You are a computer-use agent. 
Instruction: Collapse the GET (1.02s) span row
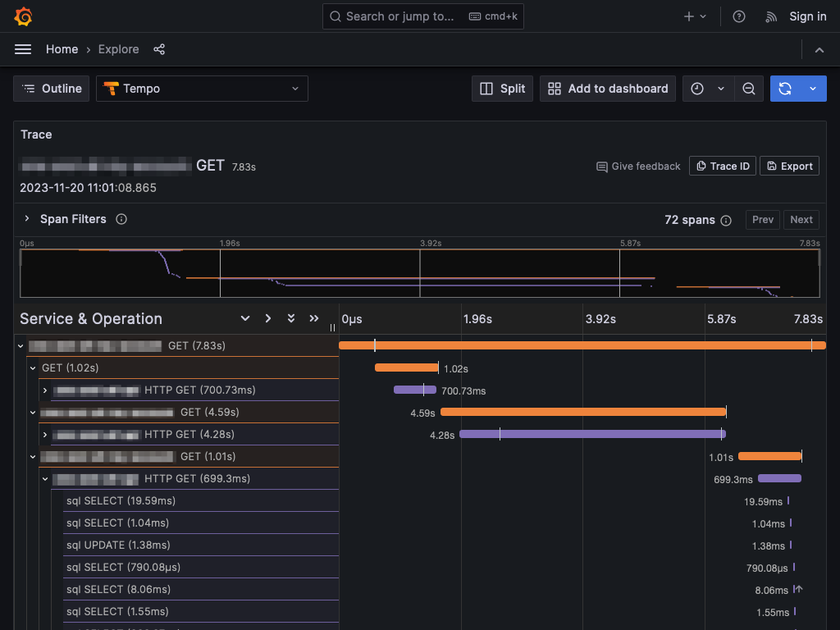pos(34,368)
